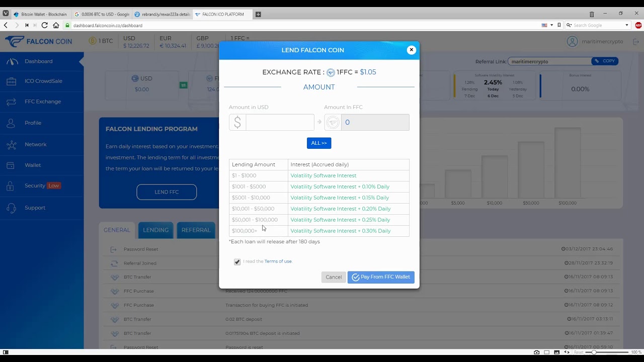644x362 pixels.
Task: Open Profile in the sidebar
Action: pyautogui.click(x=42, y=123)
